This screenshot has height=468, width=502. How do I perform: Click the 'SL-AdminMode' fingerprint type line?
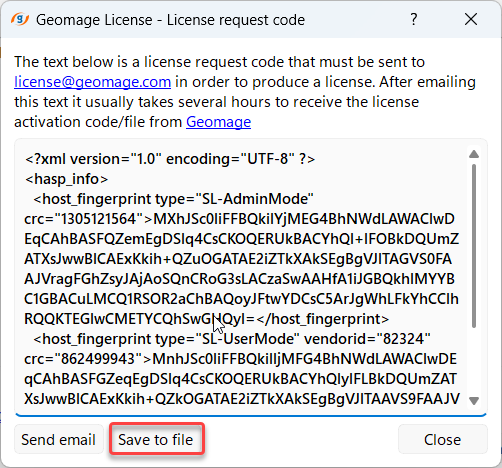[173, 199]
